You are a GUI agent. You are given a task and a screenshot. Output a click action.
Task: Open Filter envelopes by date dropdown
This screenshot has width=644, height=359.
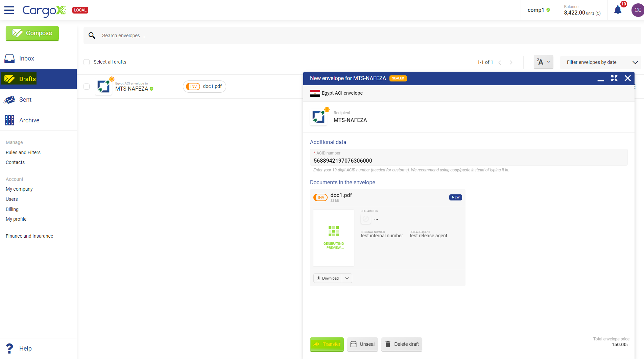[600, 62]
